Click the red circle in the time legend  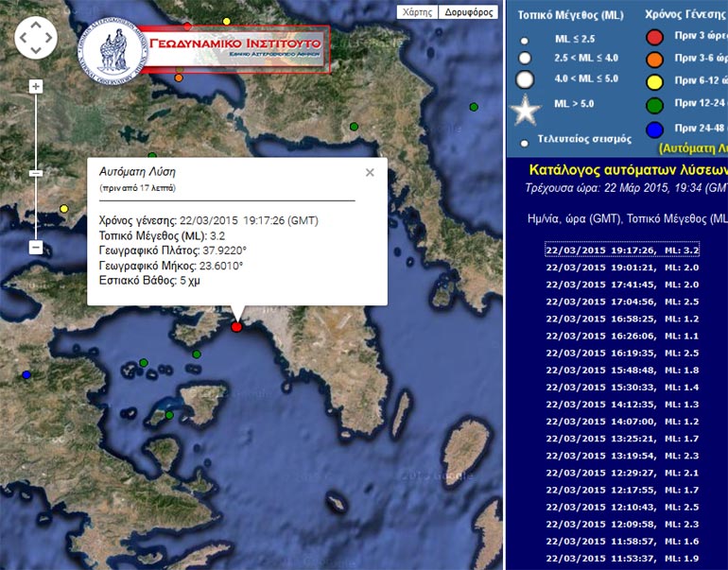click(x=653, y=38)
